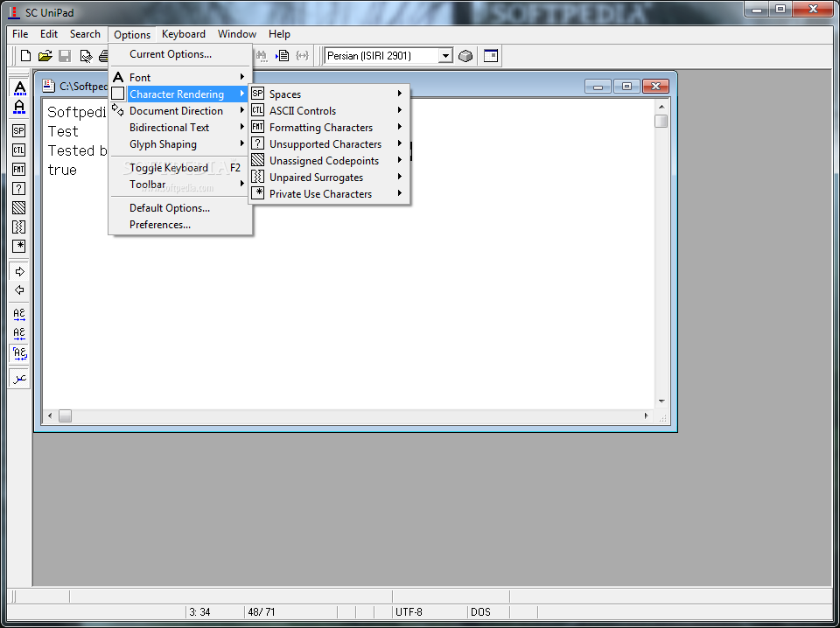Open the Edit menu
This screenshot has width=840, height=628.
(49, 34)
